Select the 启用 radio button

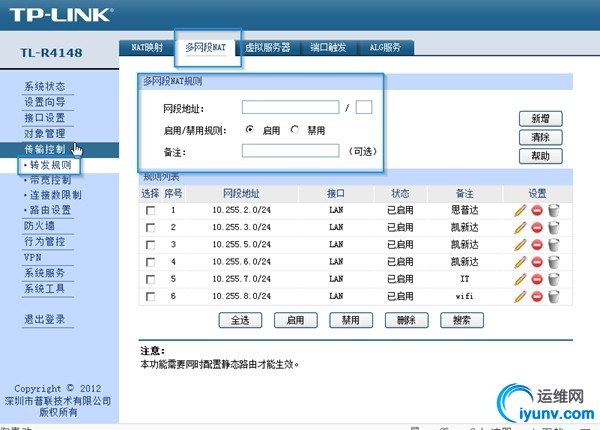point(249,130)
